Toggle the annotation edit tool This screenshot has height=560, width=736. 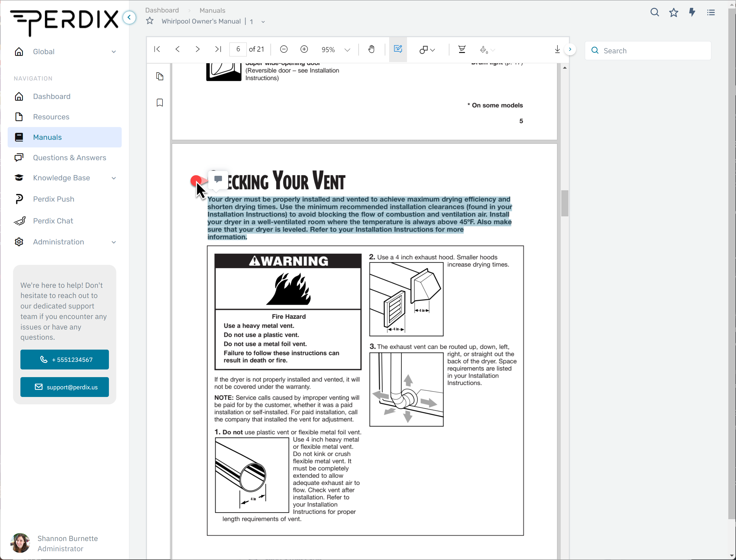pyautogui.click(x=398, y=49)
